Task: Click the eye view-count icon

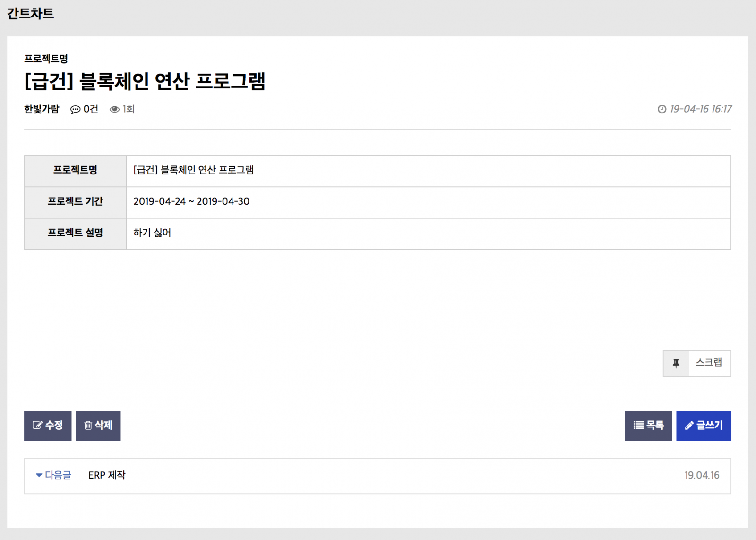Action: click(114, 110)
